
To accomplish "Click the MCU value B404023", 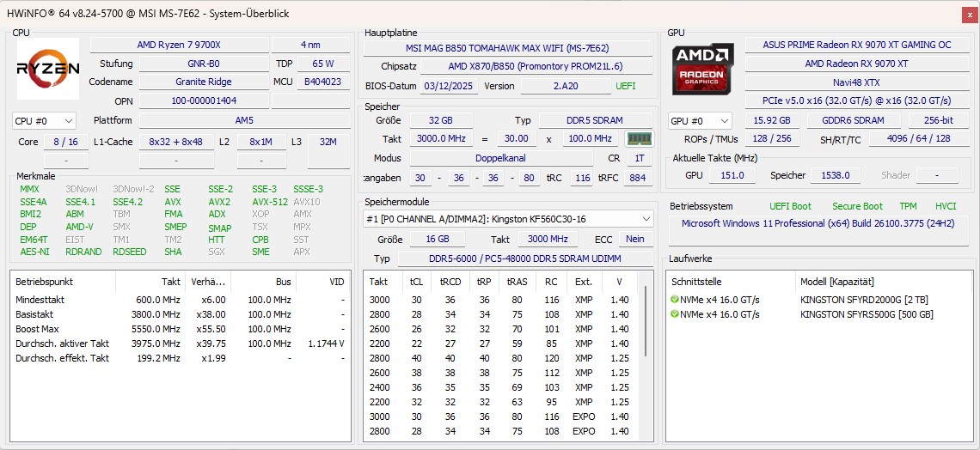I will (322, 82).
